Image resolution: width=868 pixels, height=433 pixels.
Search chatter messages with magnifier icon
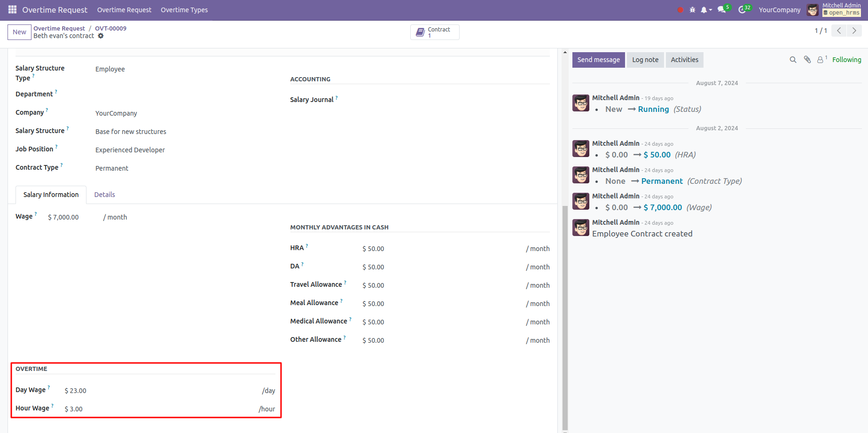pos(793,60)
